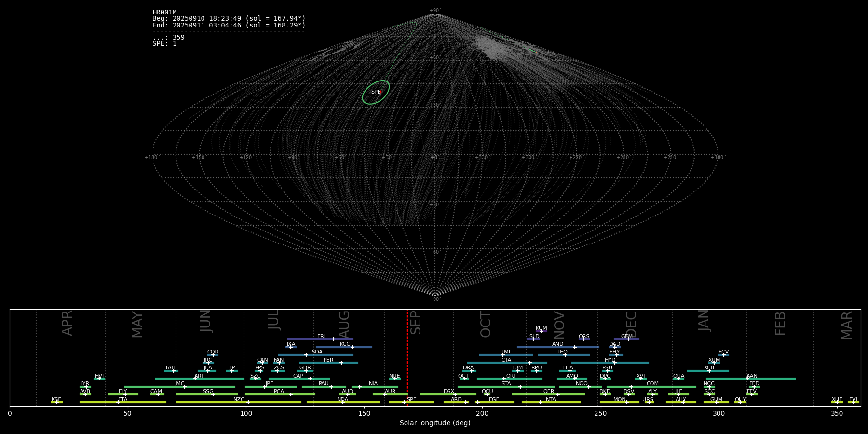Viewport: 868px width, 434px height.
Task: Select the 'NTA' shower activity bar
Action: (551, 402)
